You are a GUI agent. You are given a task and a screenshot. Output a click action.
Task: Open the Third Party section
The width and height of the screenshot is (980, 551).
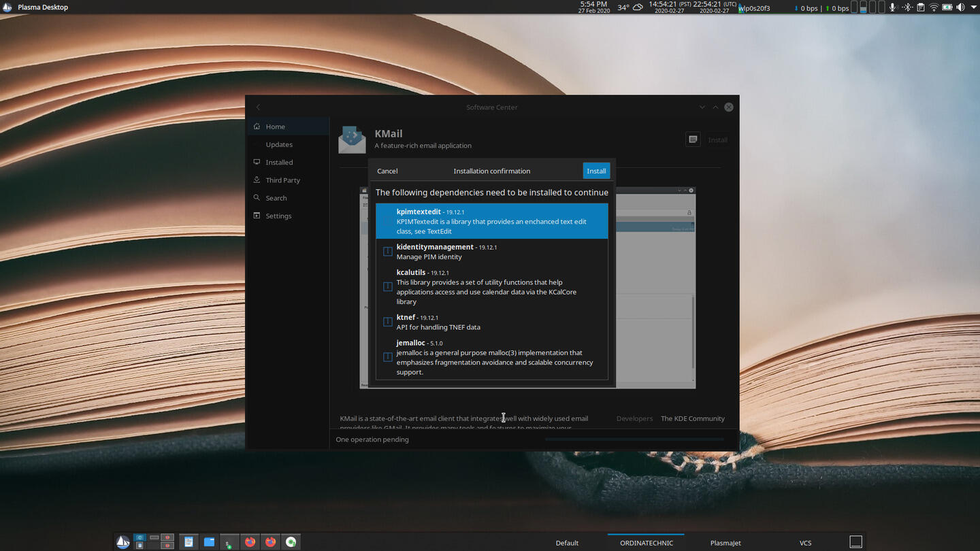click(x=288, y=180)
